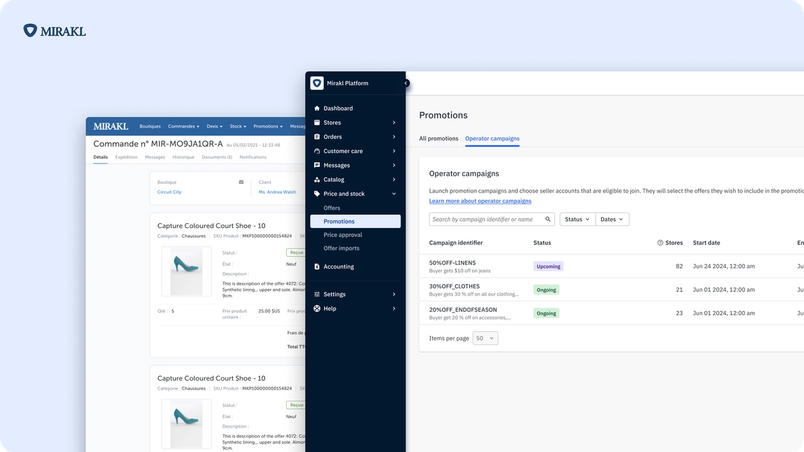Click the Mirakl Platform logo icon in sidebar

317,83
